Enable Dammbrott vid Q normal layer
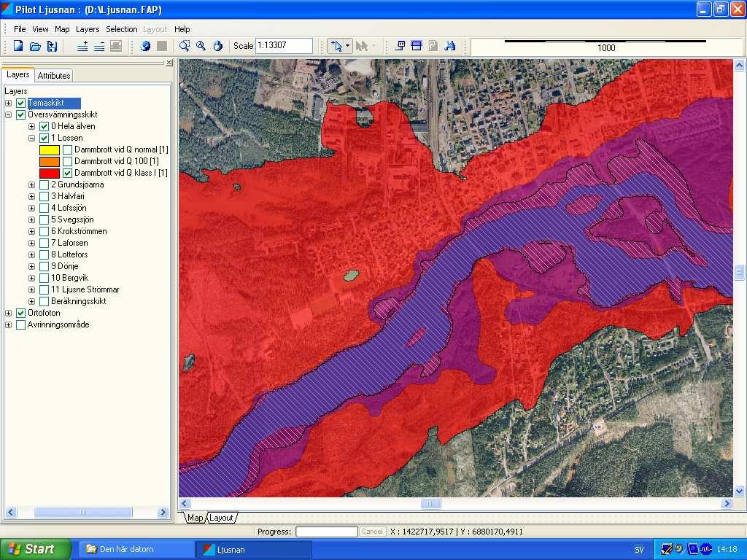 pos(68,149)
